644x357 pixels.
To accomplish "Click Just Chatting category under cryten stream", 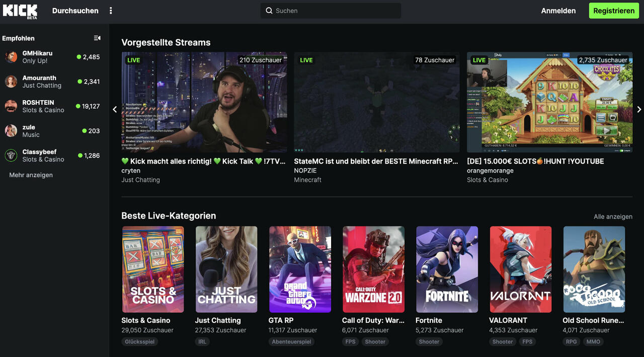I will 141,180.
